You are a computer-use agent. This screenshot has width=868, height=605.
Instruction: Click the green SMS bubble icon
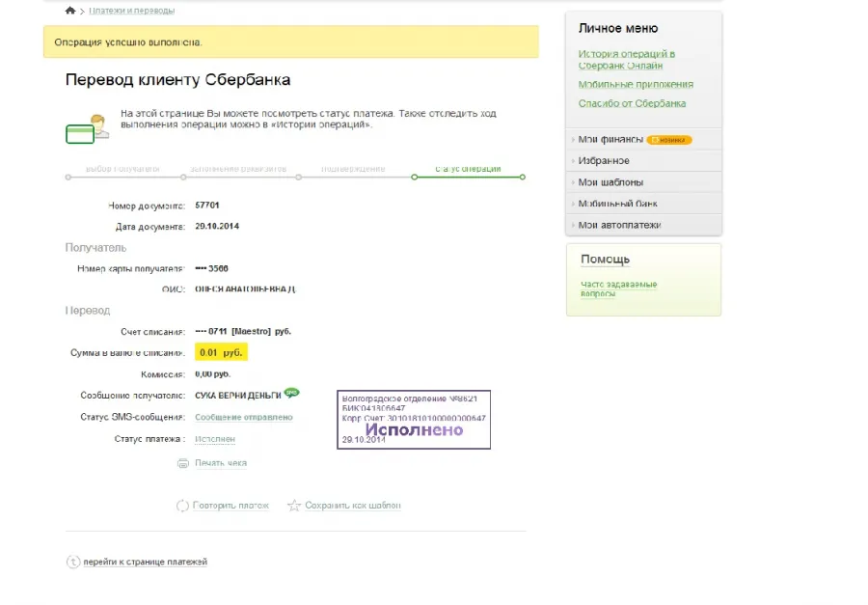(x=291, y=393)
